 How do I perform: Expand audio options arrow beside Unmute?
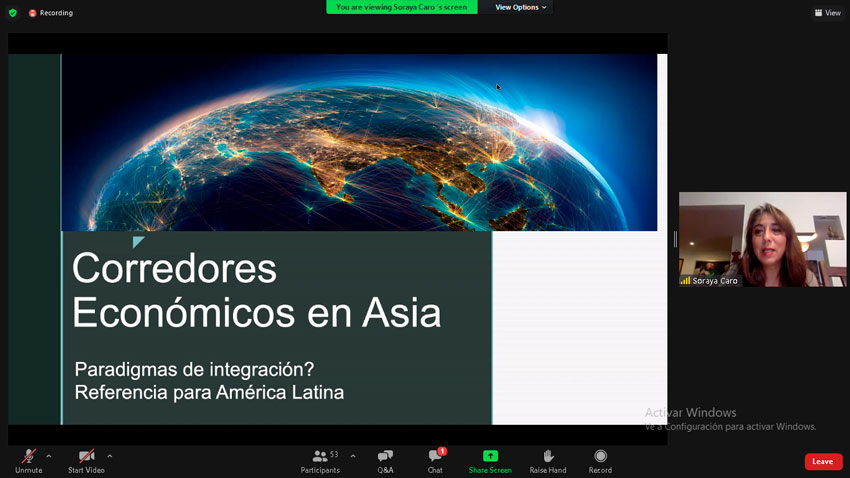tap(49, 456)
